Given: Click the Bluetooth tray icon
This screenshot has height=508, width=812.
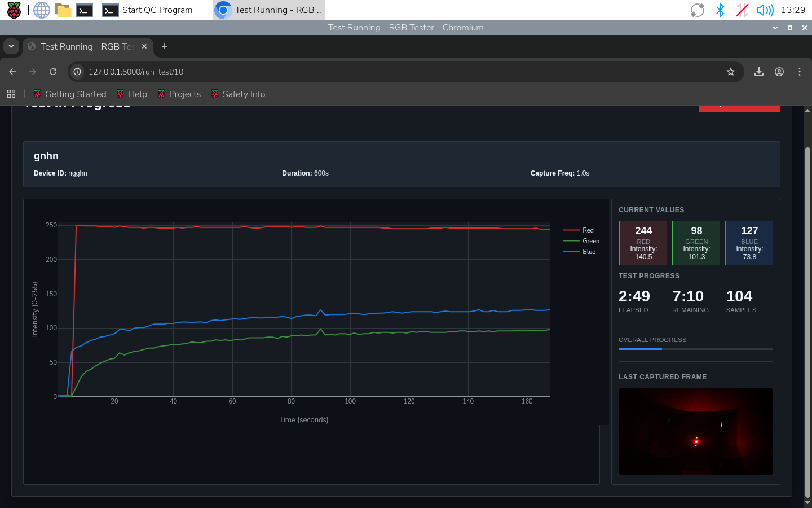Looking at the screenshot, I should click(x=720, y=10).
